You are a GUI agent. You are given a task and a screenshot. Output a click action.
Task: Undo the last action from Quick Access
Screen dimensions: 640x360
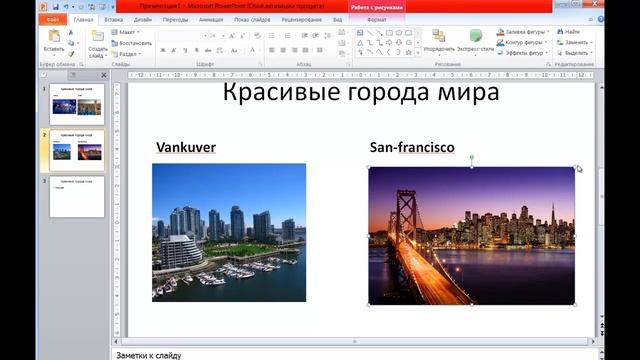coord(66,7)
